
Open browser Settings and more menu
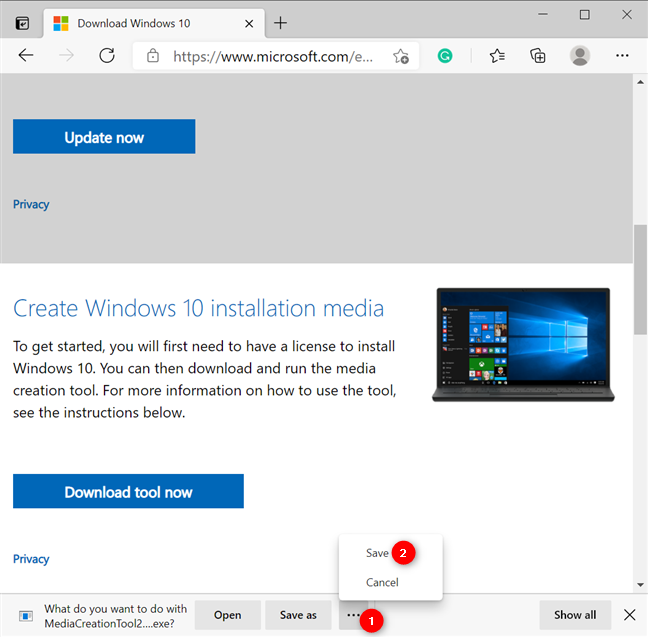622,55
